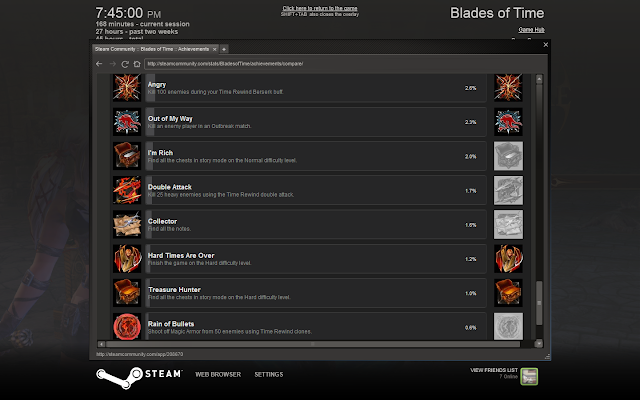This screenshot has width=640, height=400.
Task: Click friend's greyed Collector achievement icon
Action: 508,224
